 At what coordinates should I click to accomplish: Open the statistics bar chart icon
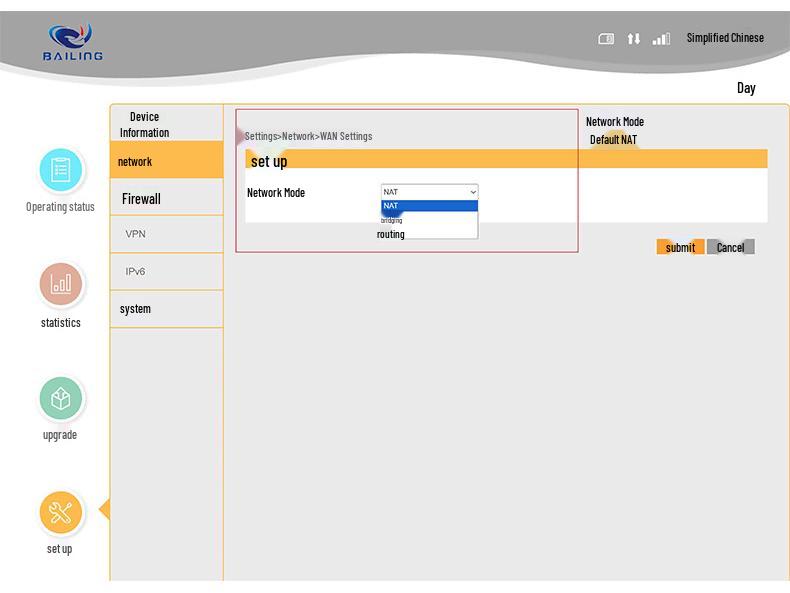(x=61, y=284)
